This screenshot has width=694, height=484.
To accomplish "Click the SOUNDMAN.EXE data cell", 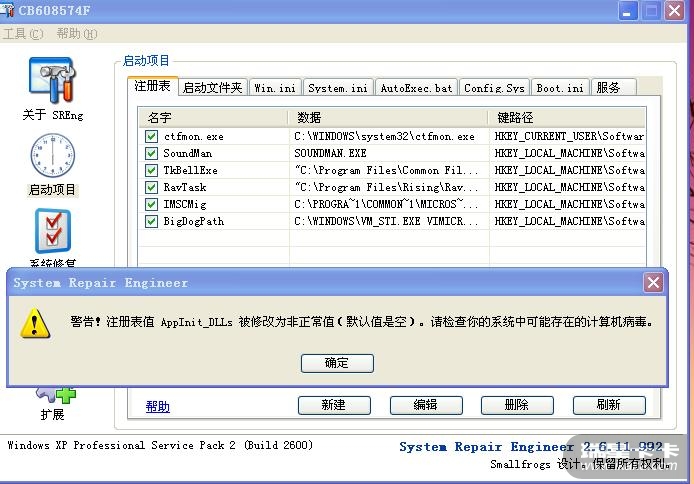I will (330, 153).
